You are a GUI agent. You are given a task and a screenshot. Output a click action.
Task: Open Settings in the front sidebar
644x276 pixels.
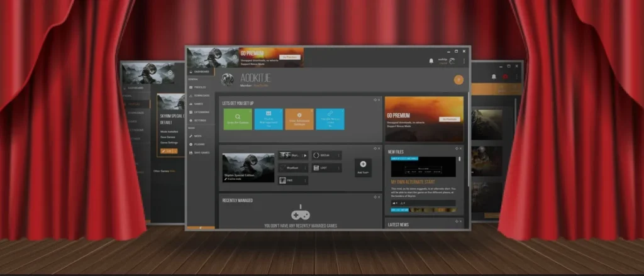tap(201, 120)
